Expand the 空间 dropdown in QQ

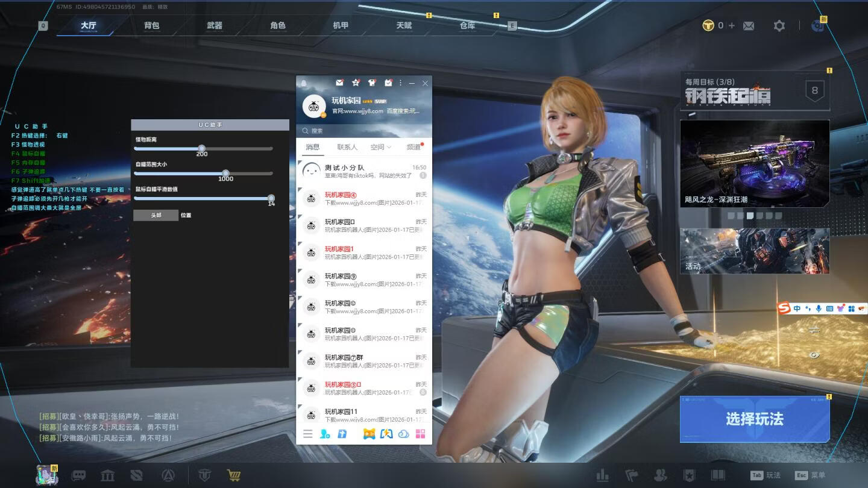tap(381, 147)
